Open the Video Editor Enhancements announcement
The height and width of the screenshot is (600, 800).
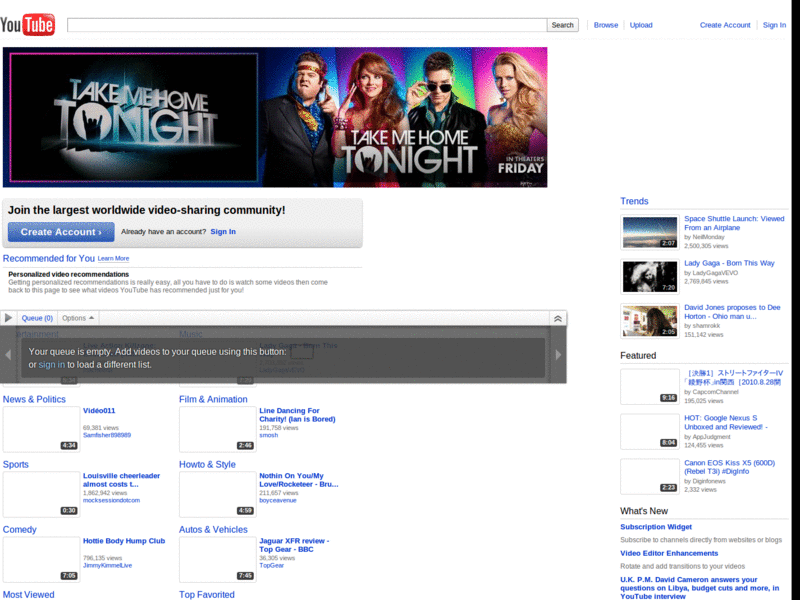(x=669, y=554)
